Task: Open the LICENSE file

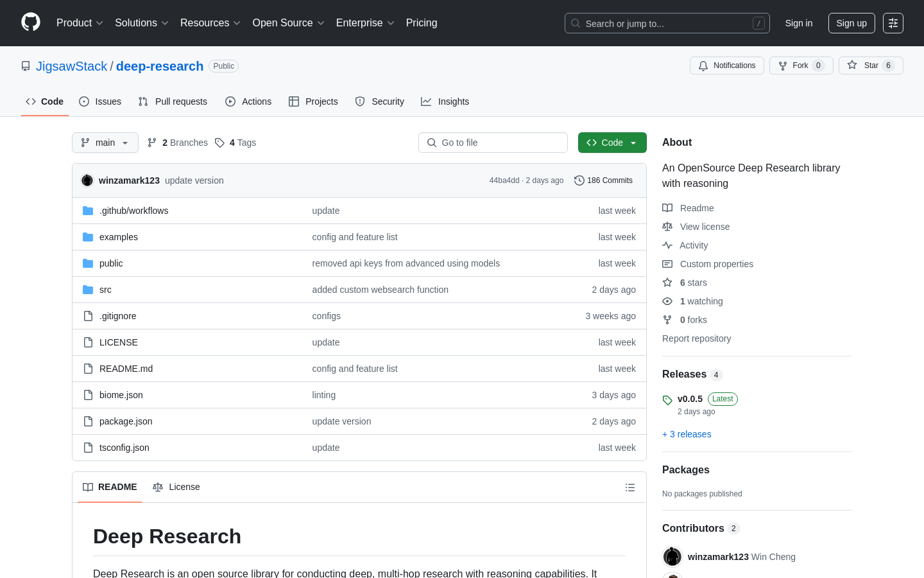Action: pos(119,342)
